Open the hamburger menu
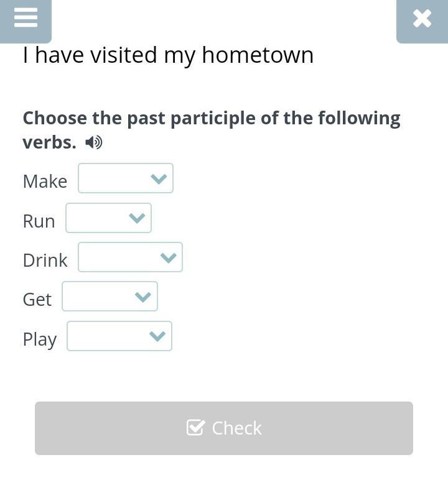Image resolution: width=448 pixels, height=488 pixels. click(x=26, y=18)
